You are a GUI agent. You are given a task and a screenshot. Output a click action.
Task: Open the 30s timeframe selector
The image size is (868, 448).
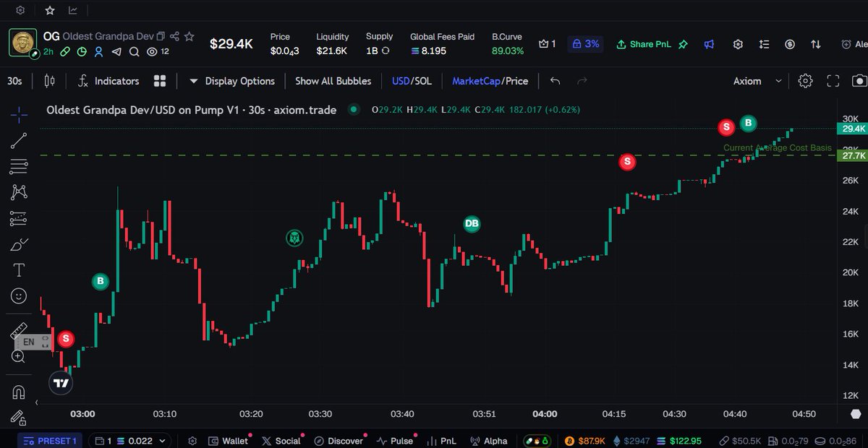14,81
